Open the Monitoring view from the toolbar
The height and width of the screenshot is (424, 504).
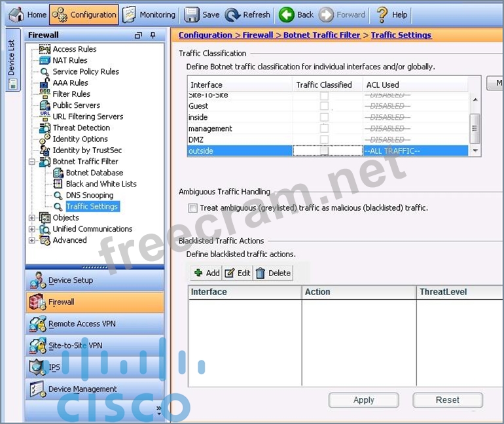click(130, 14)
